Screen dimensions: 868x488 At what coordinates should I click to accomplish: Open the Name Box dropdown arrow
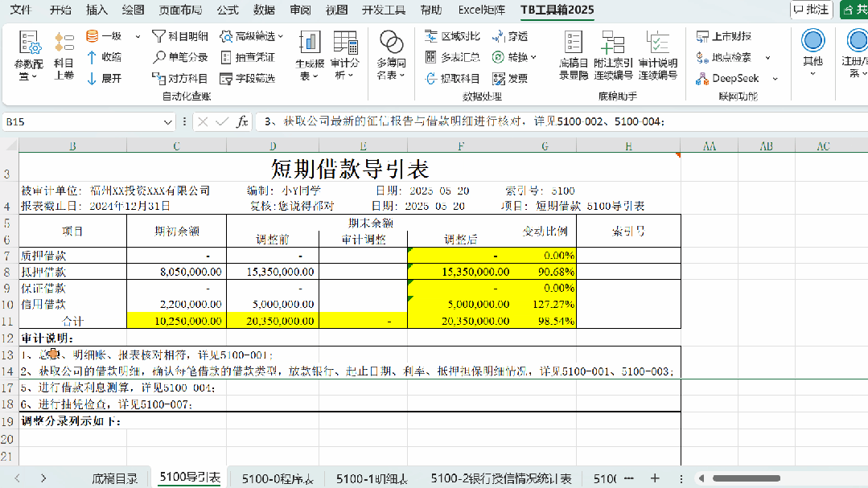[x=168, y=121]
